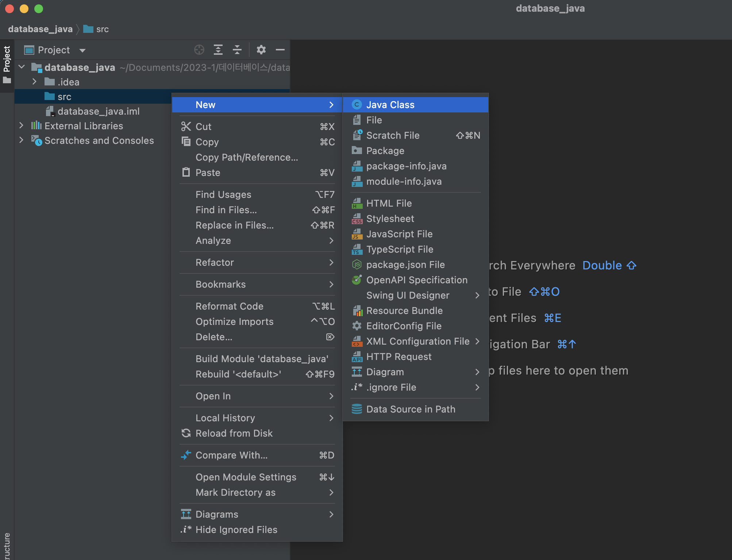Click database_java breadcrumb in navigation bar
This screenshot has width=732, height=560.
pyautogui.click(x=40, y=29)
